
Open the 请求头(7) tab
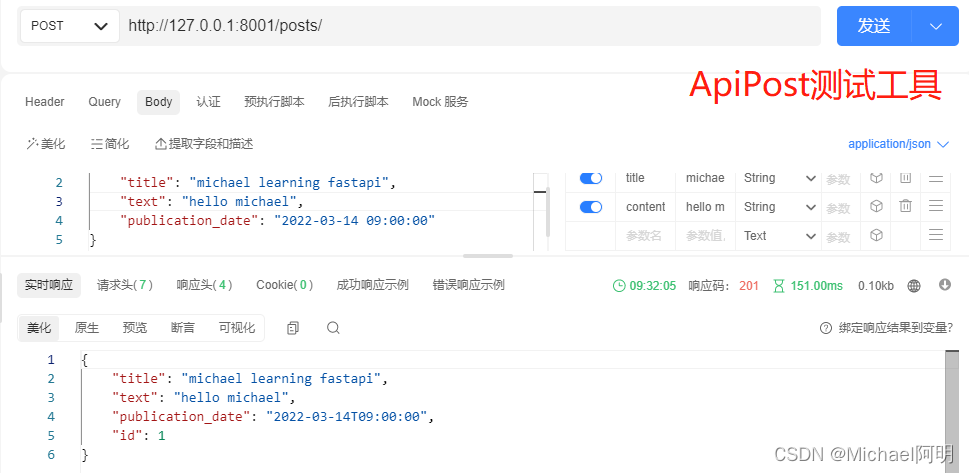point(125,285)
